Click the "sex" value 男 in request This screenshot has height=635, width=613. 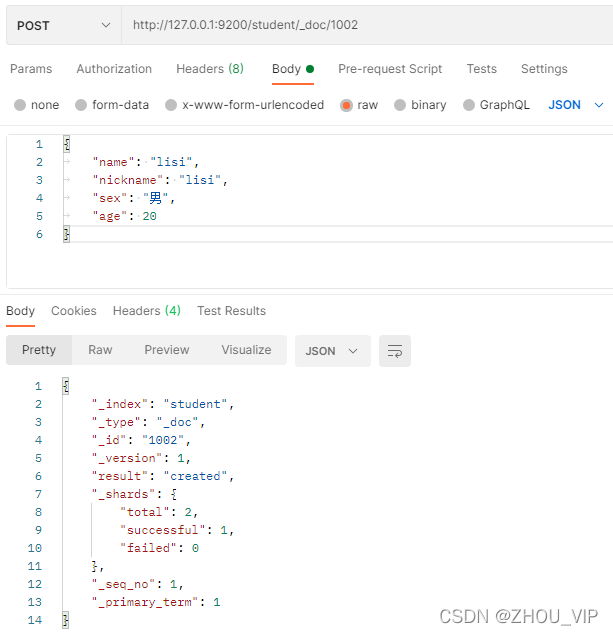[155, 198]
